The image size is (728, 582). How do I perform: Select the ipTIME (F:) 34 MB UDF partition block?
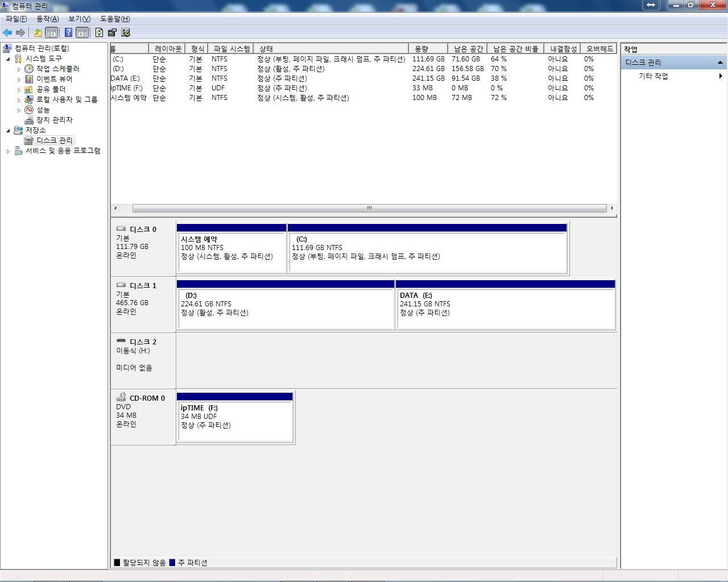point(235,417)
